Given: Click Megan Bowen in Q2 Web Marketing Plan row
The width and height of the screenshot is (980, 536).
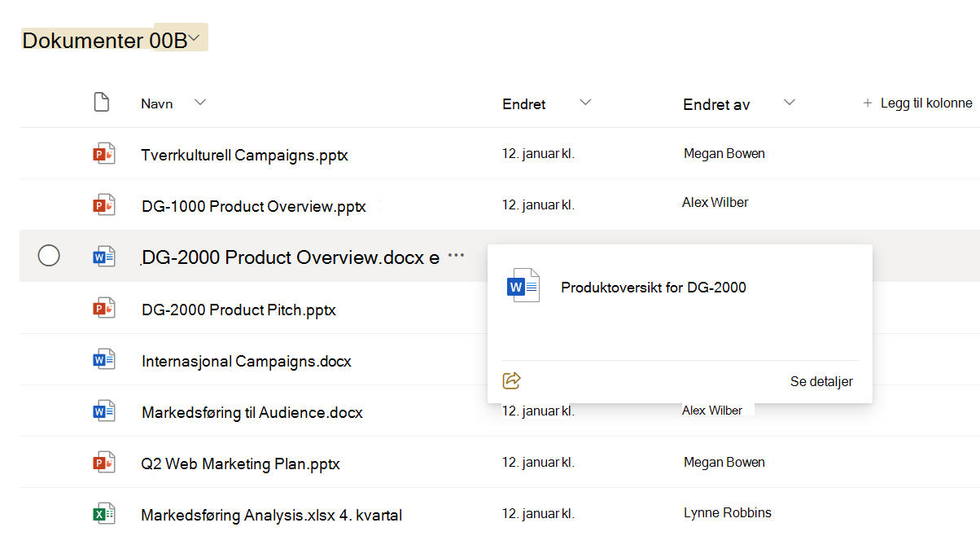Looking at the screenshot, I should 724,462.
